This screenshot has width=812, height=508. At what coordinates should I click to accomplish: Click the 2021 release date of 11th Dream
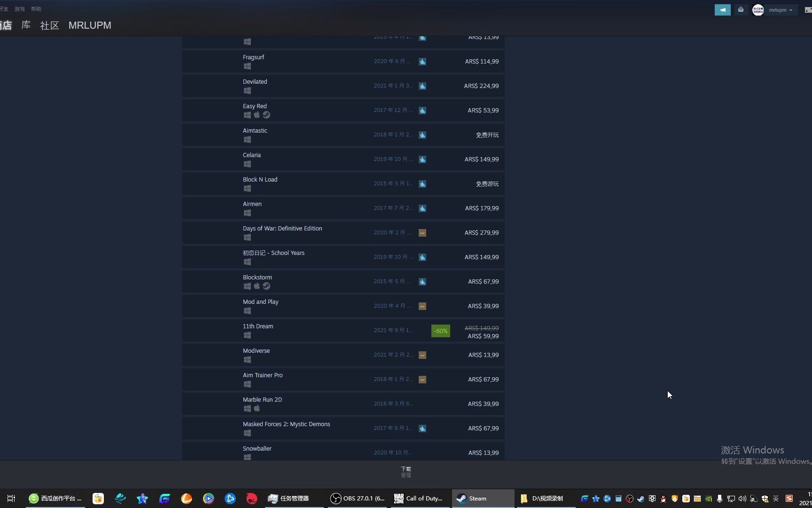[393, 330]
